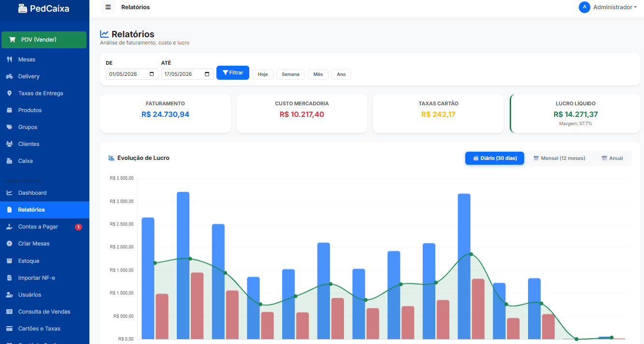Click the Evolução de Lucro chart title
644x344 pixels.
point(143,158)
